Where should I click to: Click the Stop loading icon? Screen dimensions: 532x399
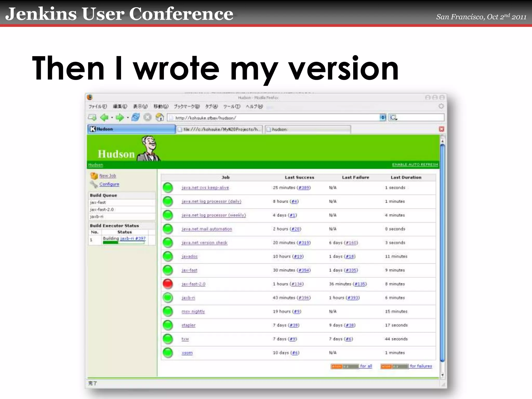point(147,118)
